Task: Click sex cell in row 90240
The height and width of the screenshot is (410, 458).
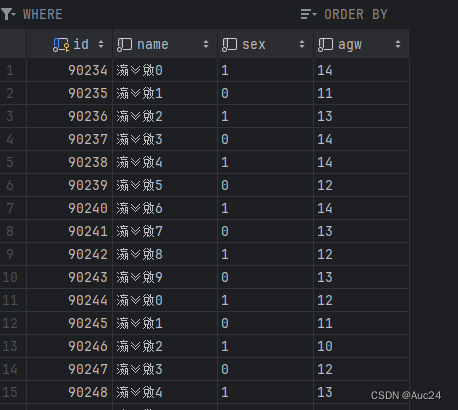Action: [x=265, y=208]
